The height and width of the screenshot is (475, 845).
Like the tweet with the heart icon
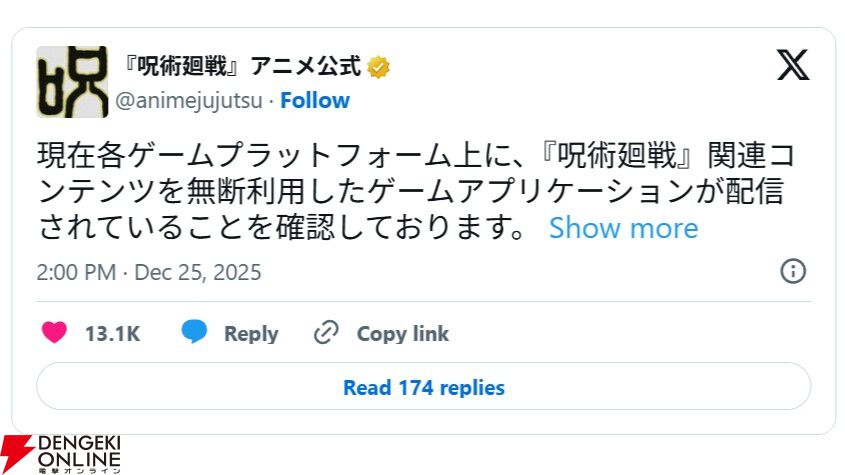(54, 333)
